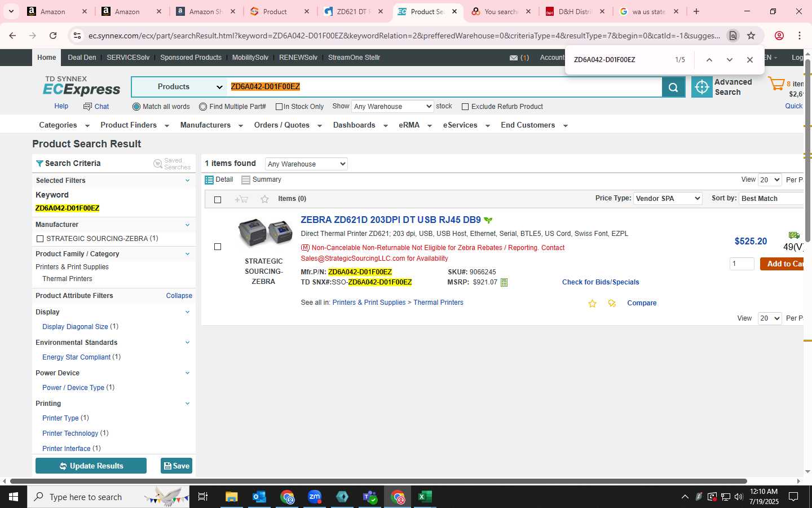Click favorite star in Items header

click(264, 199)
